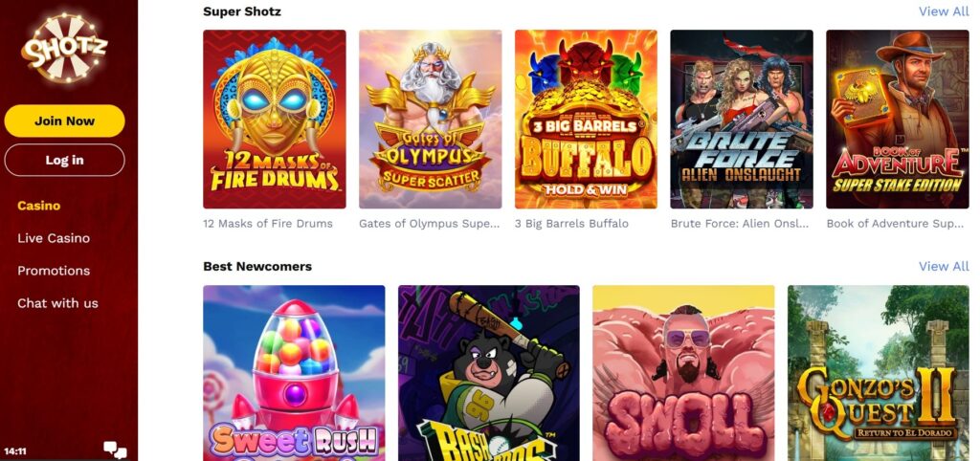Open the 3 Big Barrels Buffalo game tile
Screen dimensions: 980x461
point(586,120)
